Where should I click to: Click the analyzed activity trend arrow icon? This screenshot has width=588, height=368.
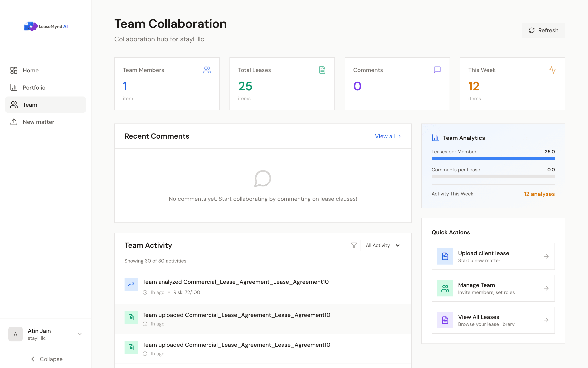pyautogui.click(x=131, y=284)
